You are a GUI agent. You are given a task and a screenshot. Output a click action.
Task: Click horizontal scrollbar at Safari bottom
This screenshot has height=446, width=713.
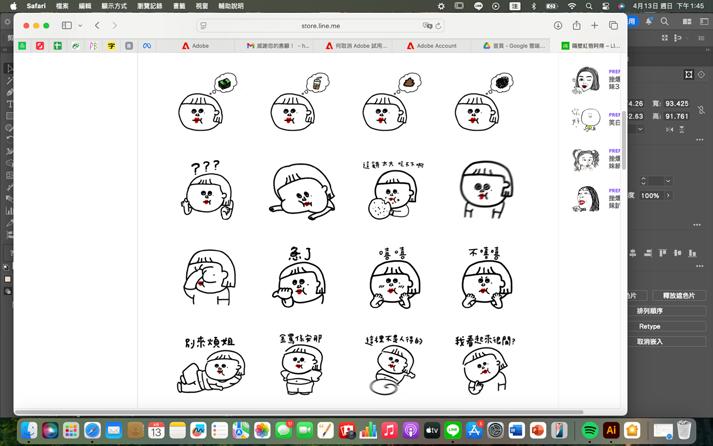pos(299,412)
